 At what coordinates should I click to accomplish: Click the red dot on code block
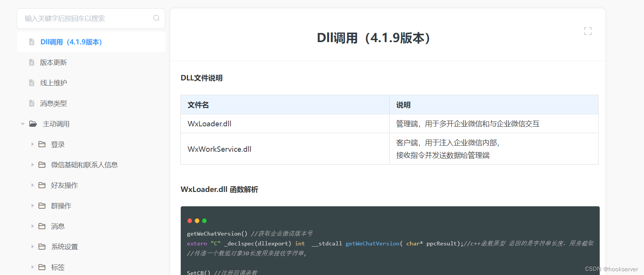pyautogui.click(x=190, y=221)
